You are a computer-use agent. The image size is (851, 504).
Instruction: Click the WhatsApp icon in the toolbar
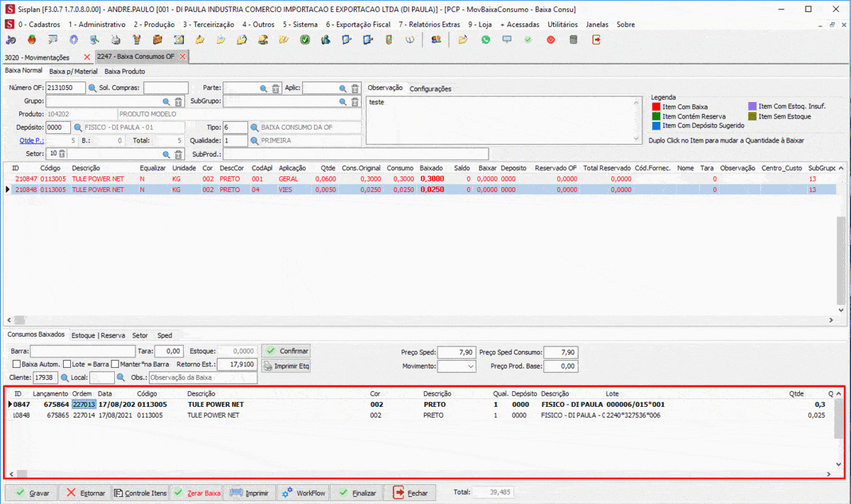486,40
